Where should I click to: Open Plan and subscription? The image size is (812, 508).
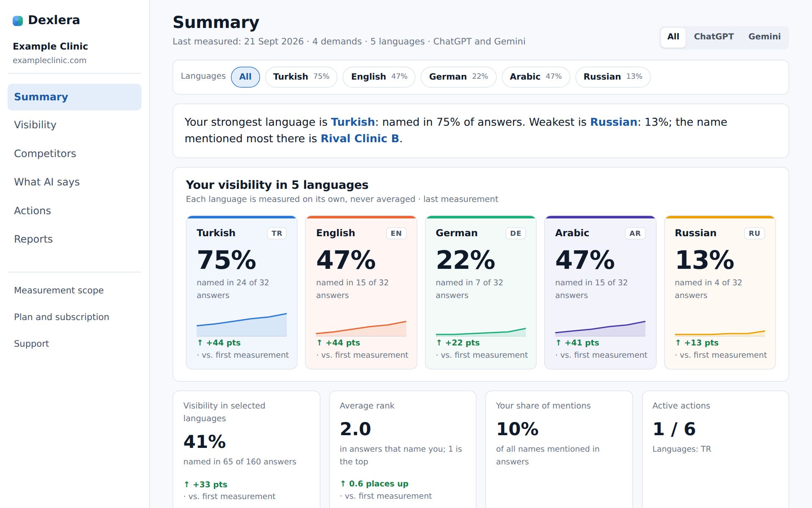[74, 317]
